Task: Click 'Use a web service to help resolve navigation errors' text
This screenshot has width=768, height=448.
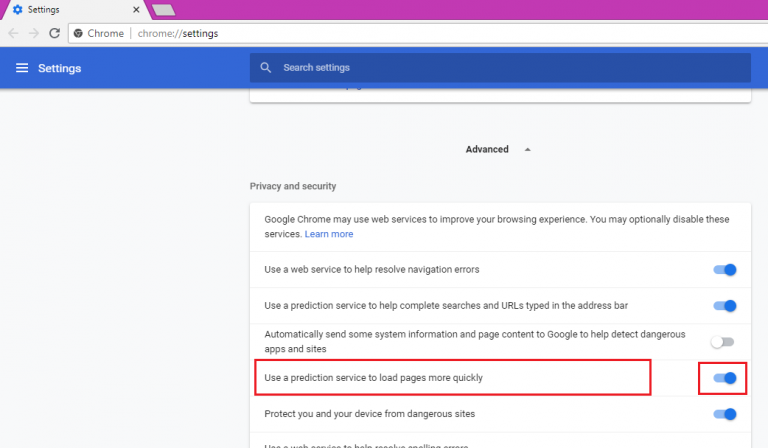Action: (372, 269)
